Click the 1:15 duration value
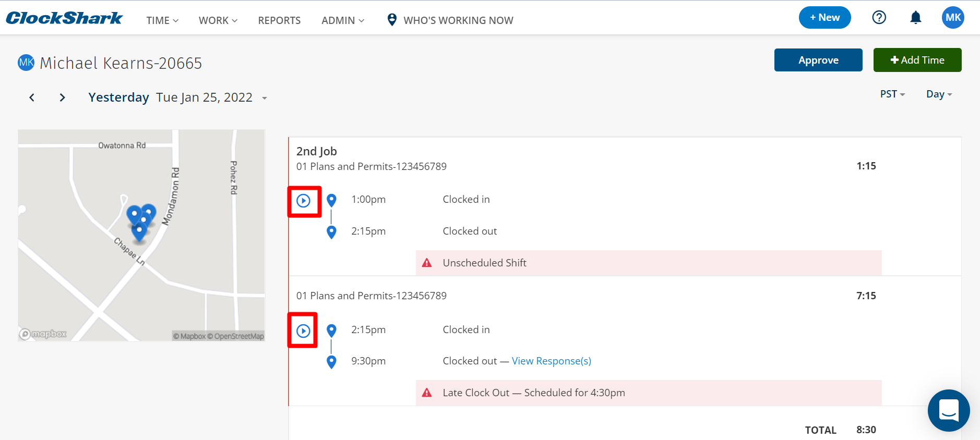The image size is (980, 440). coord(866,166)
